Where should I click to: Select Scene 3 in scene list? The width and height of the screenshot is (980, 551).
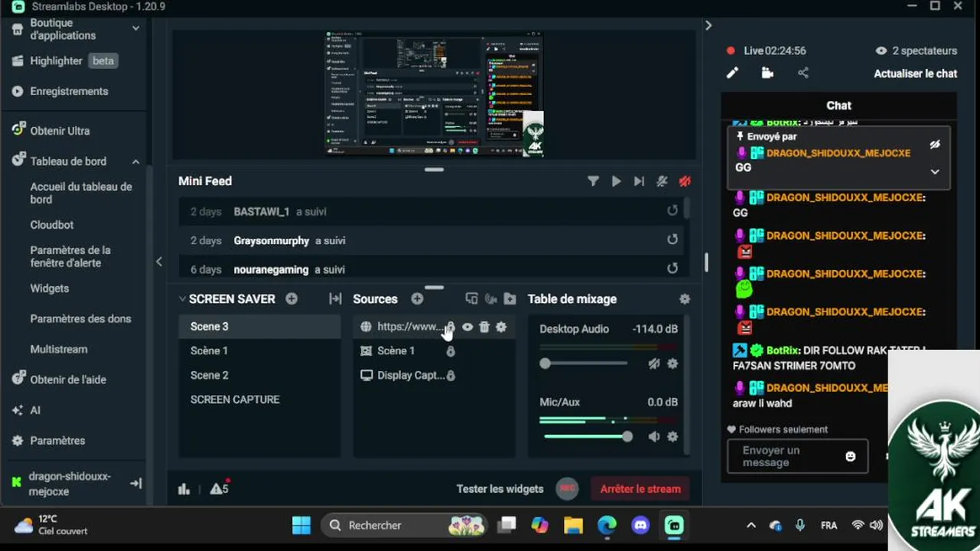tap(259, 327)
